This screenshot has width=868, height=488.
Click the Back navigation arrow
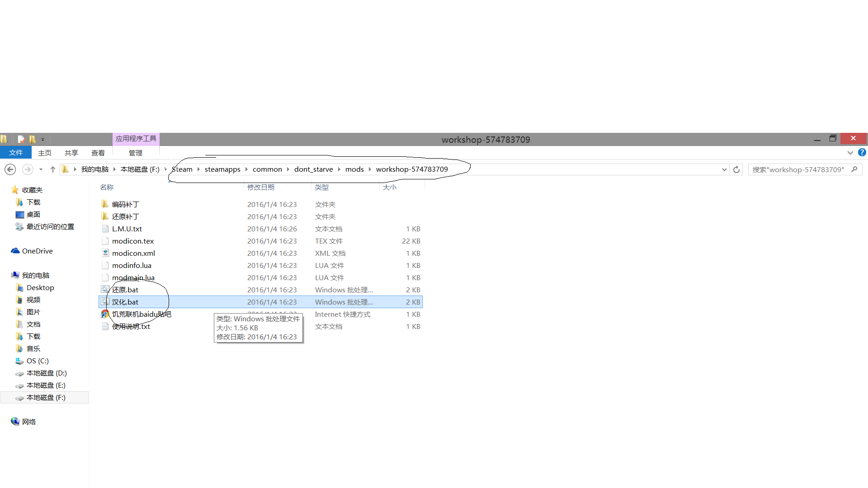pyautogui.click(x=10, y=169)
